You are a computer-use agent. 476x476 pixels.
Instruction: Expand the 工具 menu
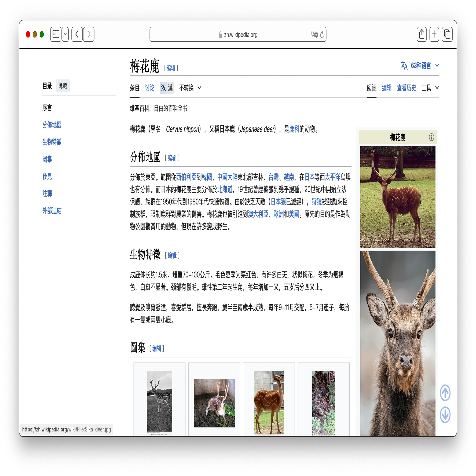point(430,88)
